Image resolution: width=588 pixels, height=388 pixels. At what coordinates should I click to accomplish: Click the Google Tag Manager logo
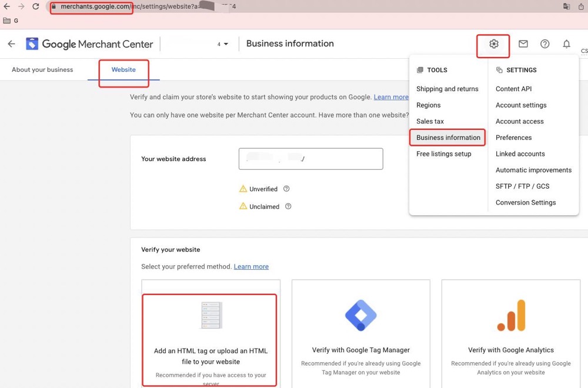361,315
